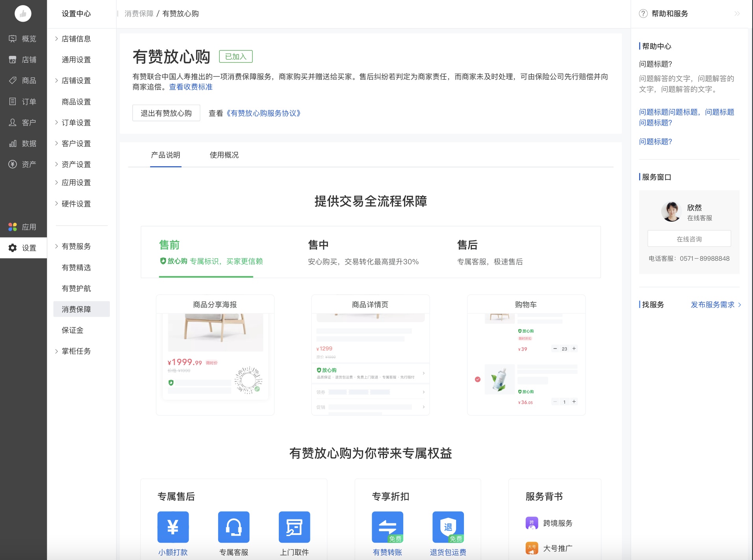Screen dimensions: 753x560
Task: Click the 小额打款 yen icon
Action: click(x=173, y=527)
